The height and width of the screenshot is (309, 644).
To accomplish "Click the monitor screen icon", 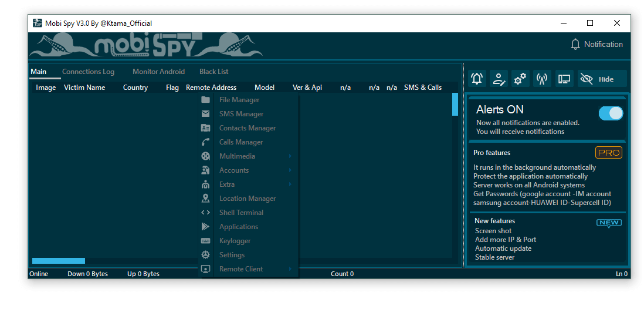I will pyautogui.click(x=564, y=79).
